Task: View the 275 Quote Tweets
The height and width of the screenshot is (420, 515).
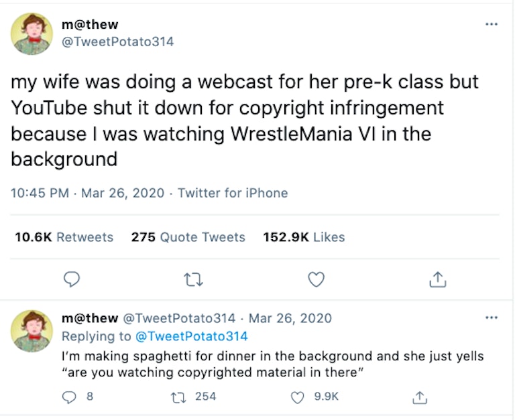Action: coord(188,237)
